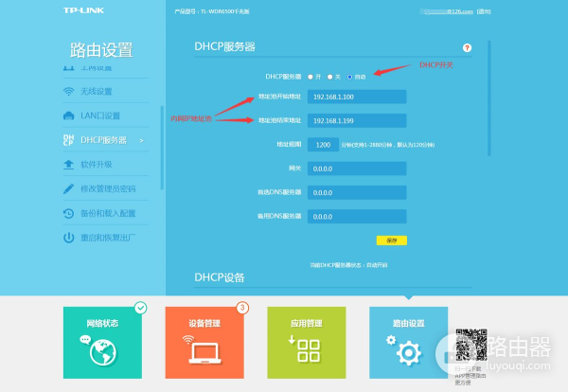Click the sidebar menu scrollbar

coord(162,148)
